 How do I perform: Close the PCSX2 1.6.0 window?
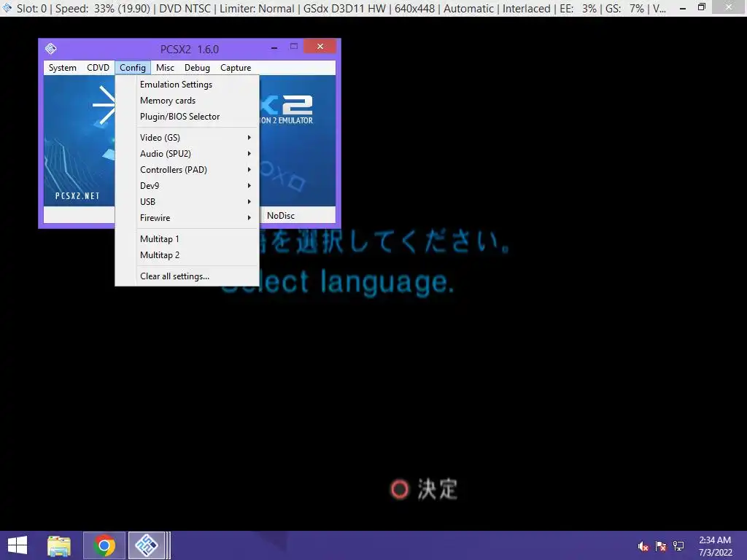320,46
